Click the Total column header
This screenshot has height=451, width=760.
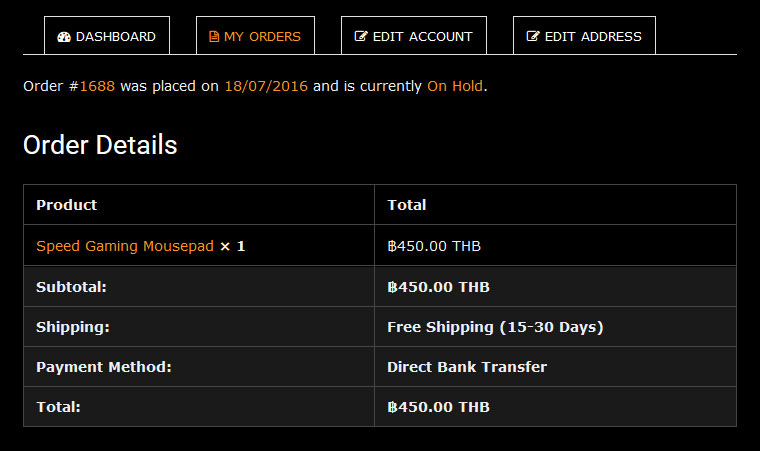coord(407,205)
